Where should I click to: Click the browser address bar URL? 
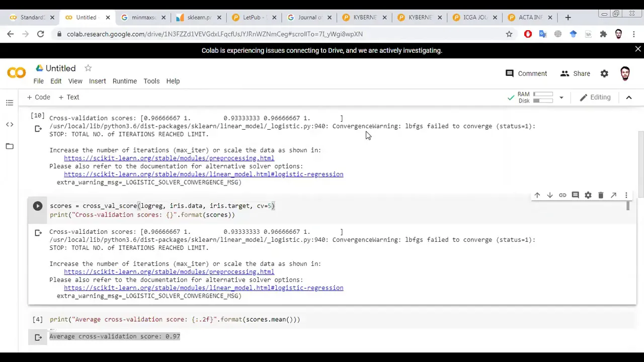(x=215, y=34)
